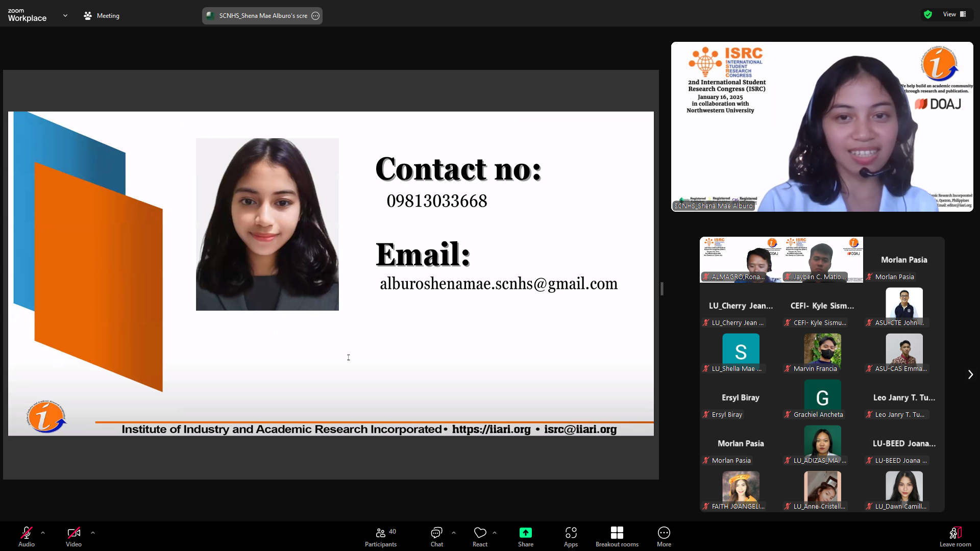This screenshot has height=551, width=980.
Task: Select the Meeting tab
Action: tap(102, 16)
